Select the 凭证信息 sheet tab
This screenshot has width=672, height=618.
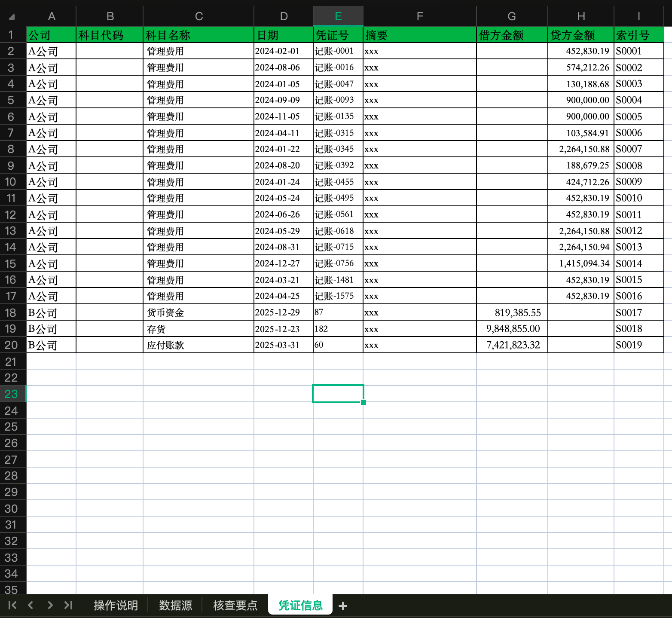pos(300,605)
